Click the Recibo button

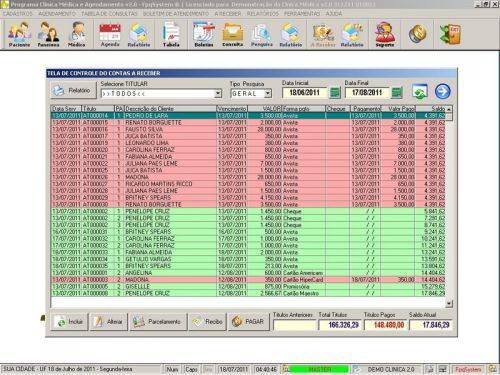click(207, 322)
